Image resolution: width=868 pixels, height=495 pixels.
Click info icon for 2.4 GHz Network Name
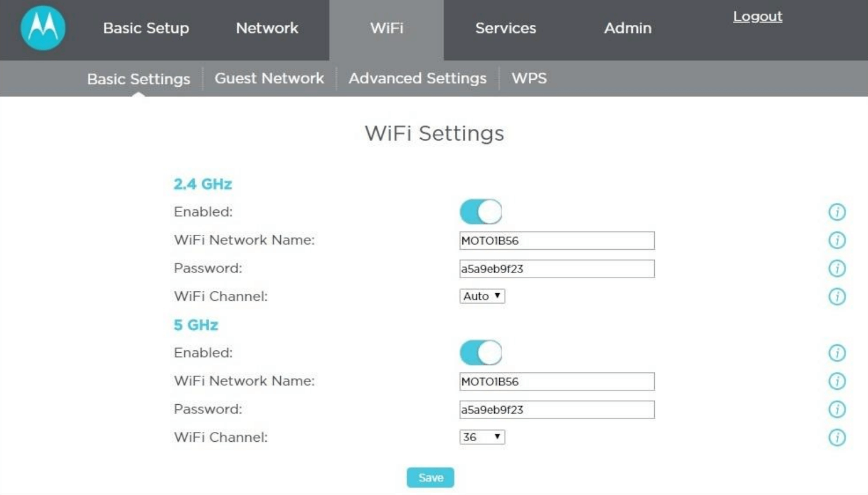(x=837, y=240)
